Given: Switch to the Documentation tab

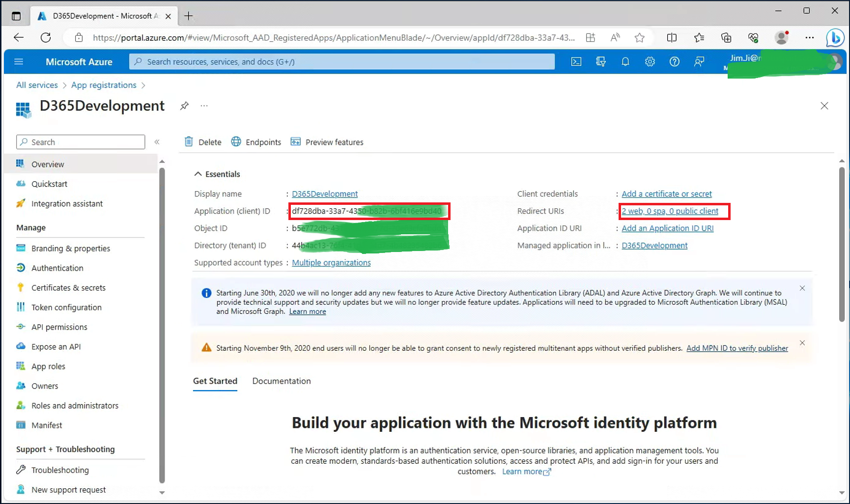Looking at the screenshot, I should tap(282, 381).
